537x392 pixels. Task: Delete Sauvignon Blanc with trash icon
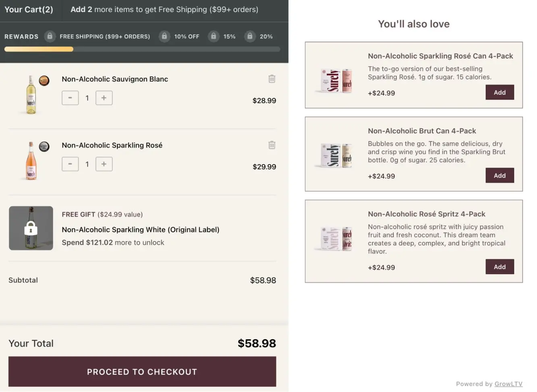coord(272,79)
